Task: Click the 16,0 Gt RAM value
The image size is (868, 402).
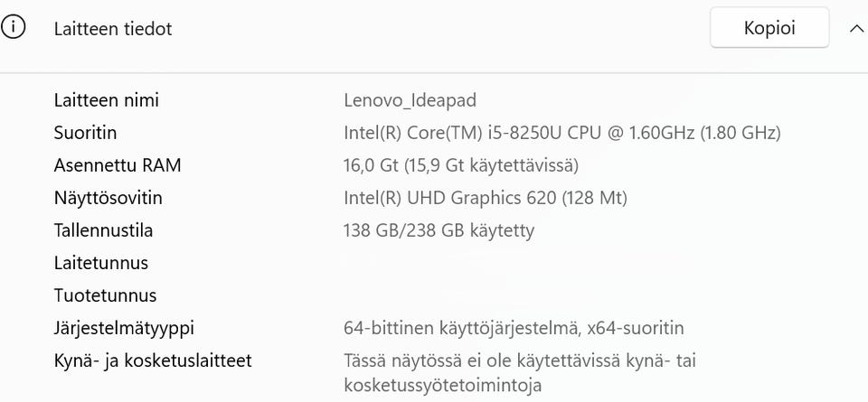Action: pyautogui.click(x=460, y=166)
